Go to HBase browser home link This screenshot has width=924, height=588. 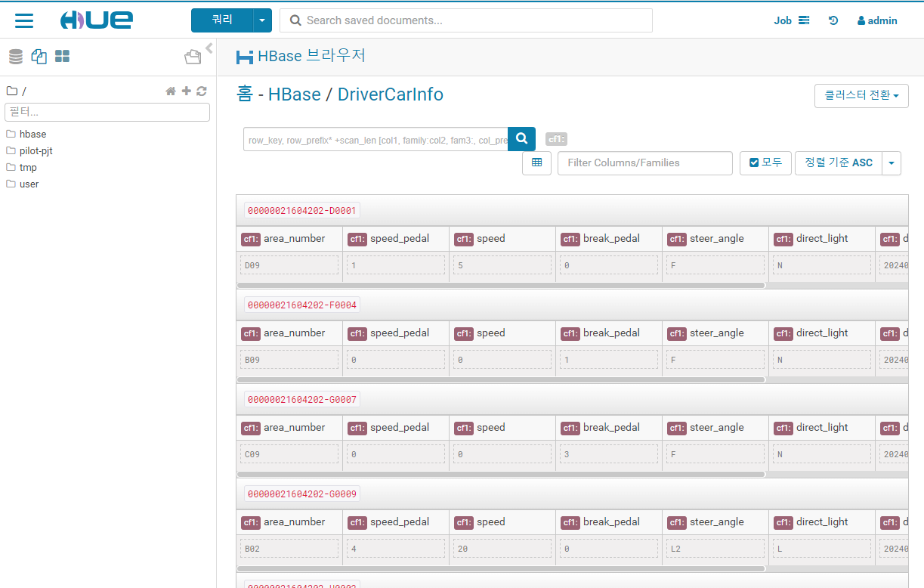pos(245,94)
